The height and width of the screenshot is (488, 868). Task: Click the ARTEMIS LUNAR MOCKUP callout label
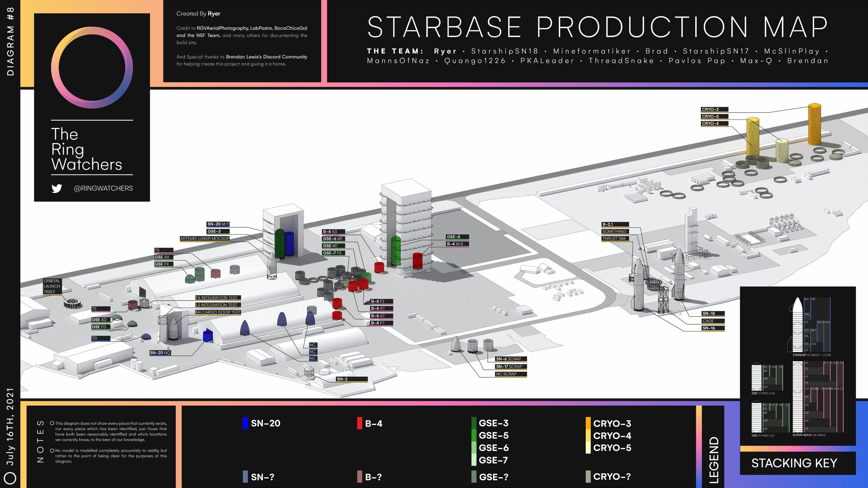(x=204, y=238)
